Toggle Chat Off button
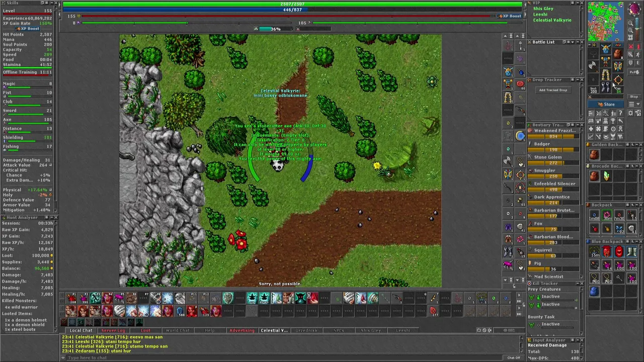Viewport: 644px width, 362px height. coord(514,358)
